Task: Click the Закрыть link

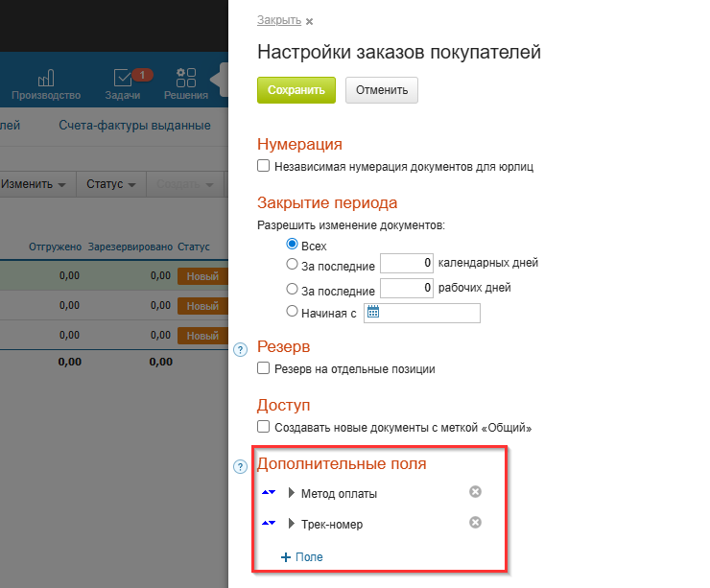Action: click(279, 20)
